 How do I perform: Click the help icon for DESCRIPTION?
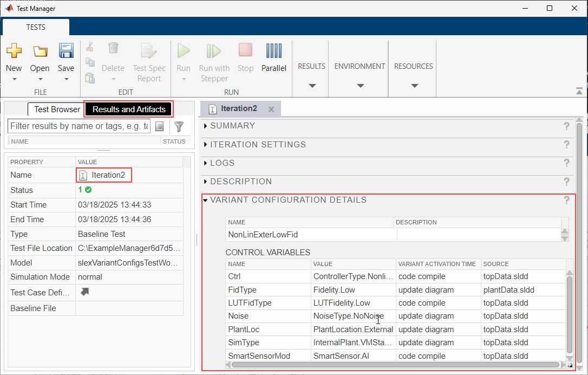tap(567, 182)
